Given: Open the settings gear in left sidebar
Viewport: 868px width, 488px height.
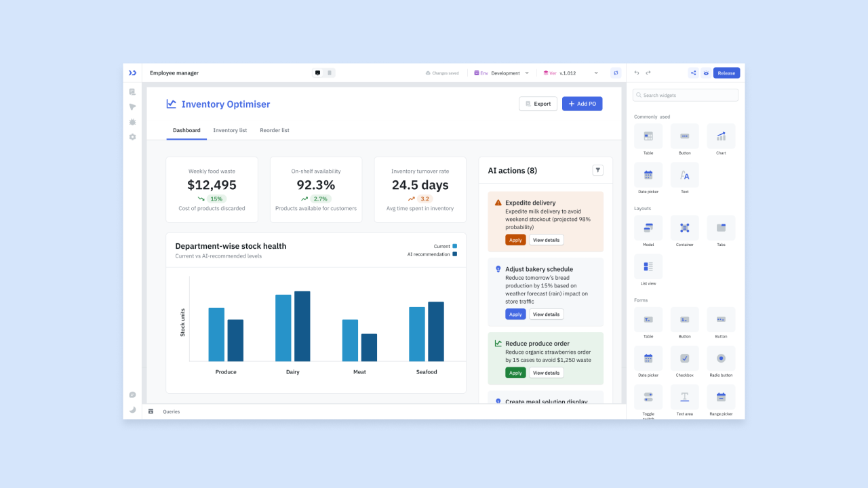Looking at the screenshot, I should (x=132, y=137).
